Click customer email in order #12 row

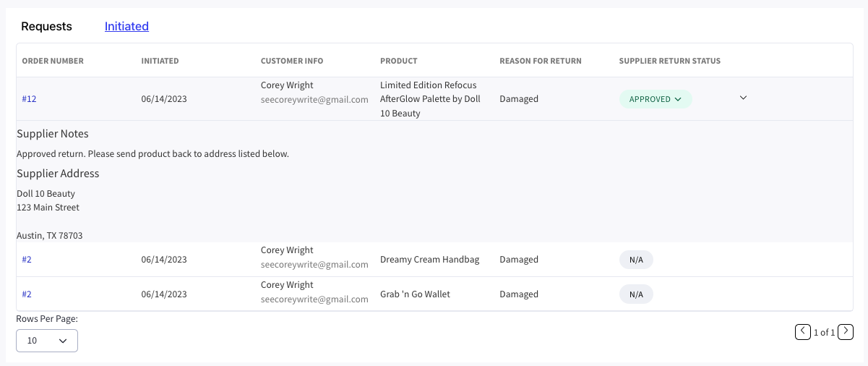pyautogui.click(x=314, y=100)
